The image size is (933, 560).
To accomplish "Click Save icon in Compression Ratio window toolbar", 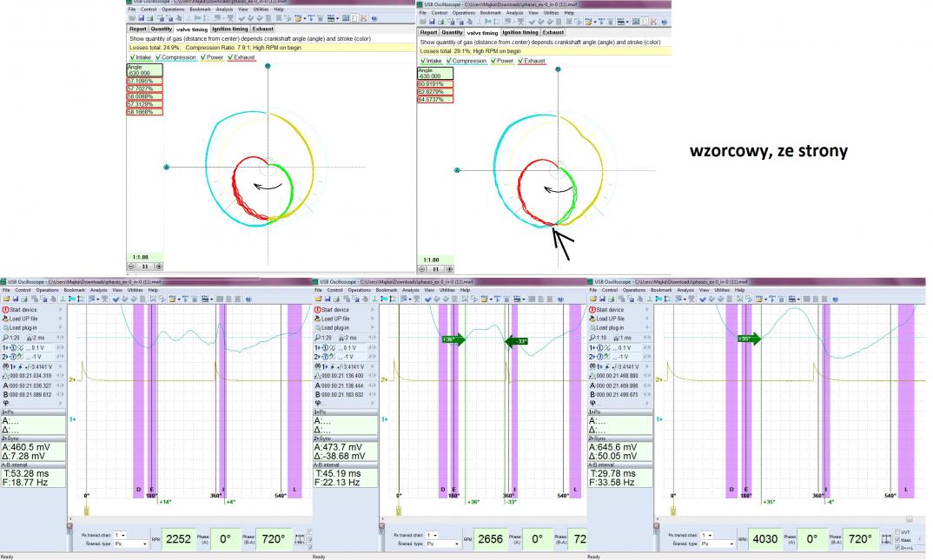I will point(141,18).
